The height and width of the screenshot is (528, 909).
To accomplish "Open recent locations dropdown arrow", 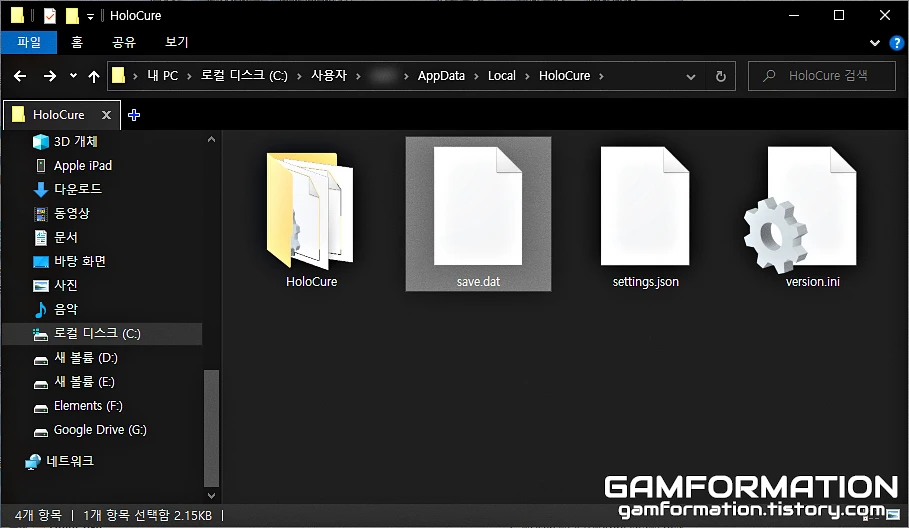I will pyautogui.click(x=73, y=75).
